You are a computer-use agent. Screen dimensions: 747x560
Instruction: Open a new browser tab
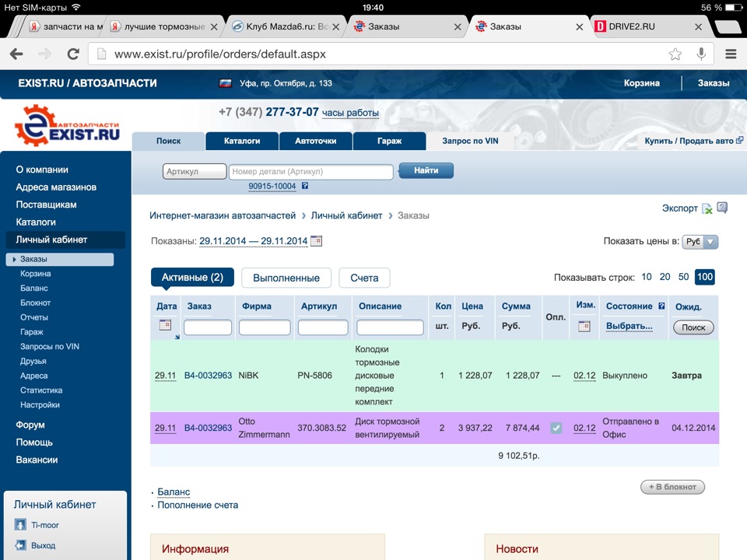click(x=728, y=27)
